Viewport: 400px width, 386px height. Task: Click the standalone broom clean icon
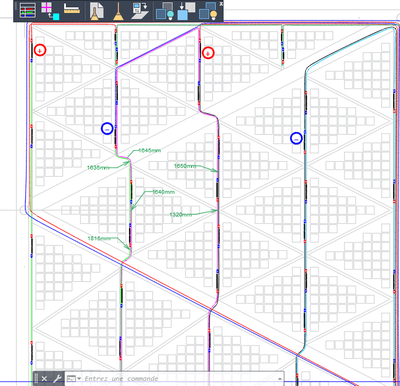click(118, 11)
